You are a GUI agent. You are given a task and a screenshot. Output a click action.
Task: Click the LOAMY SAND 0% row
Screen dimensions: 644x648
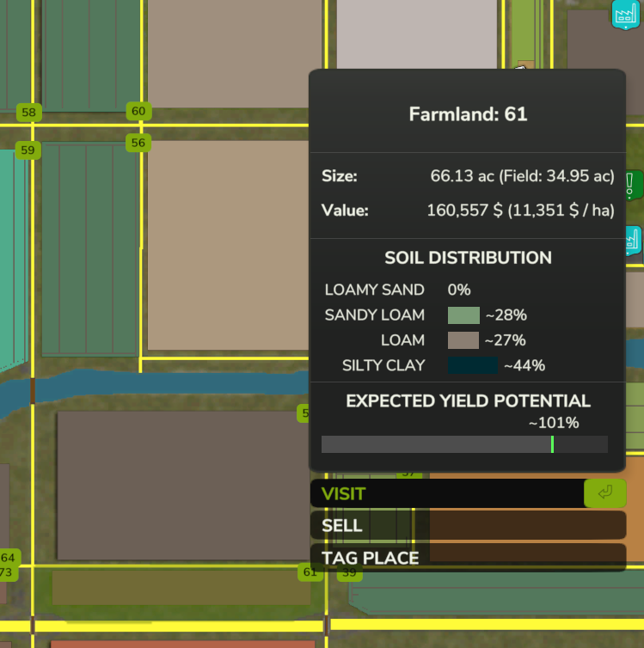[397, 290]
